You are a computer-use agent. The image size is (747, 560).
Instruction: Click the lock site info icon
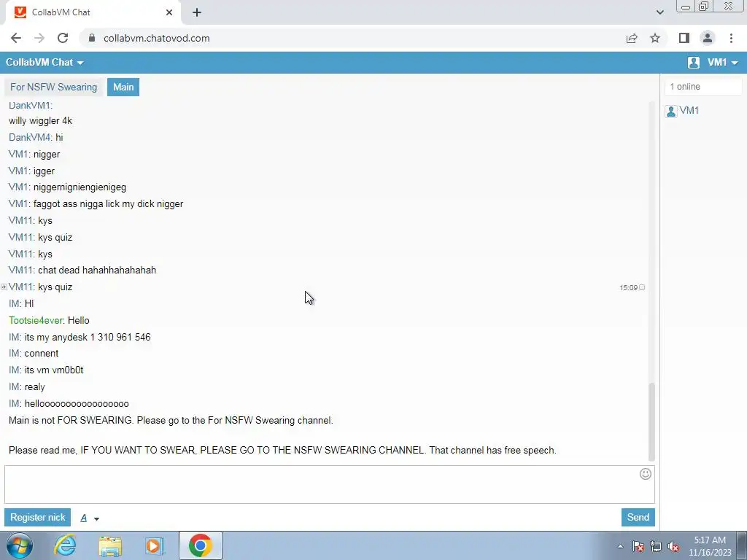(x=92, y=38)
